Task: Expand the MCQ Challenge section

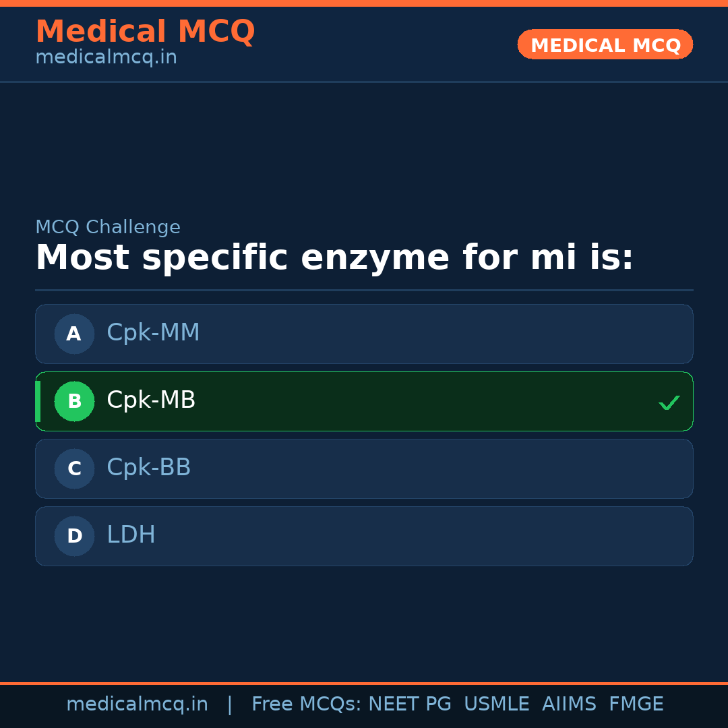Action: (108, 227)
